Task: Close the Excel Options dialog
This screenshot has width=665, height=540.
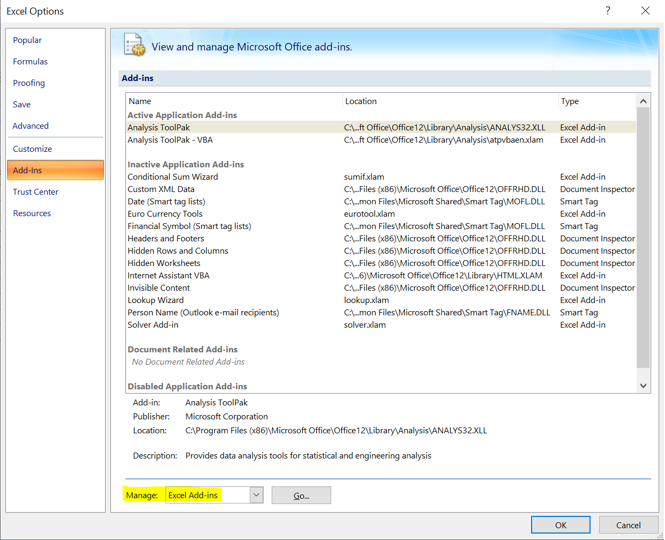Action: (645, 11)
